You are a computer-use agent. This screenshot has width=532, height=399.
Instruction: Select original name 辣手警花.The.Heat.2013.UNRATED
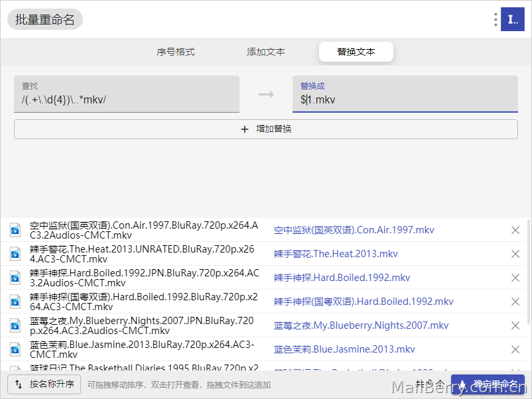pos(142,254)
